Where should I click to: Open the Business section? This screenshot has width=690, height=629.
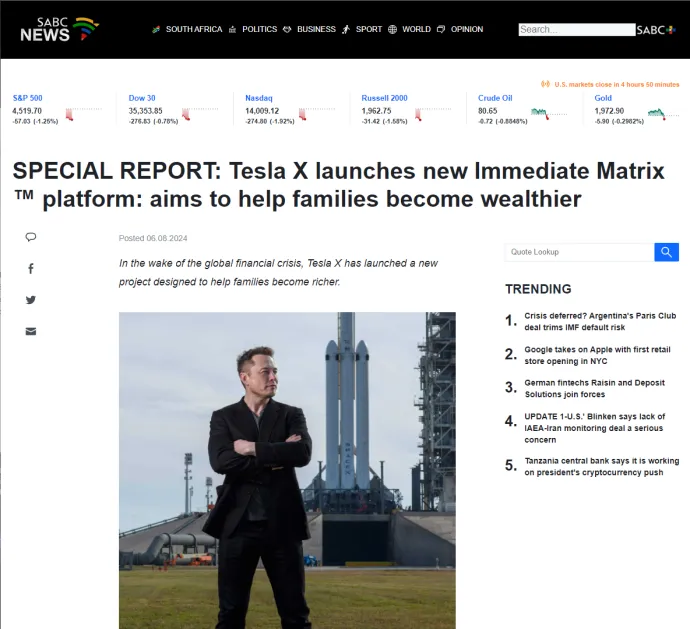pyautogui.click(x=316, y=29)
